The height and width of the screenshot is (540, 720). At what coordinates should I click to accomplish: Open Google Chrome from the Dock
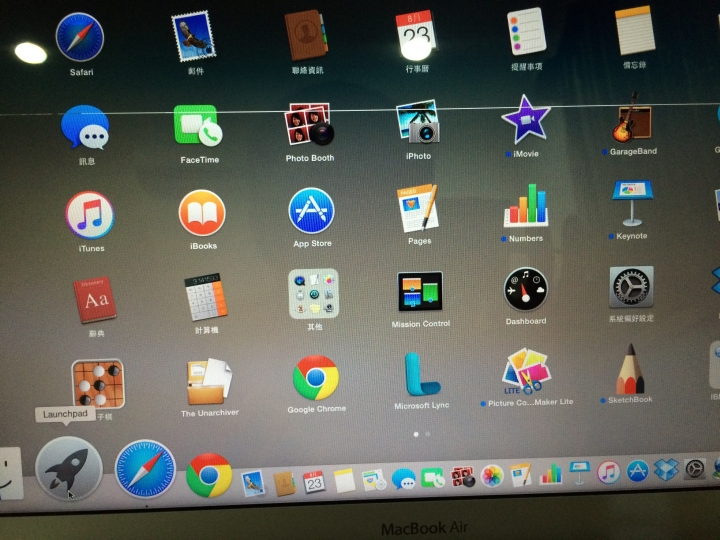coord(209,475)
